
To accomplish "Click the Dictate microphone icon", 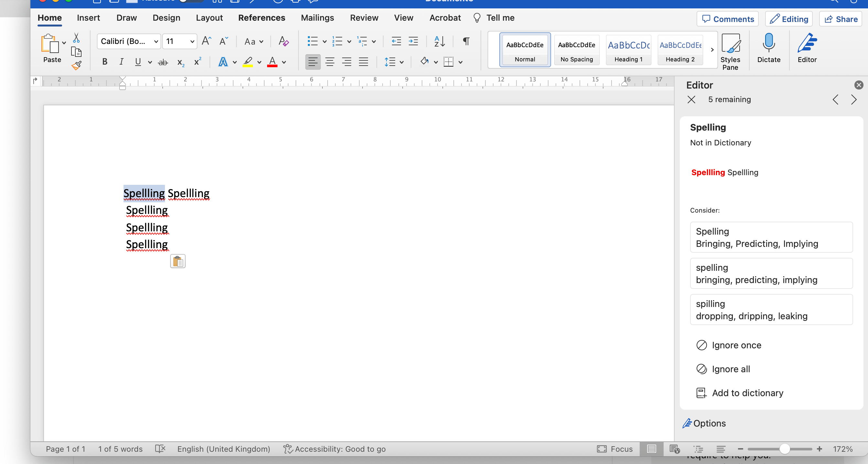I will (x=769, y=43).
